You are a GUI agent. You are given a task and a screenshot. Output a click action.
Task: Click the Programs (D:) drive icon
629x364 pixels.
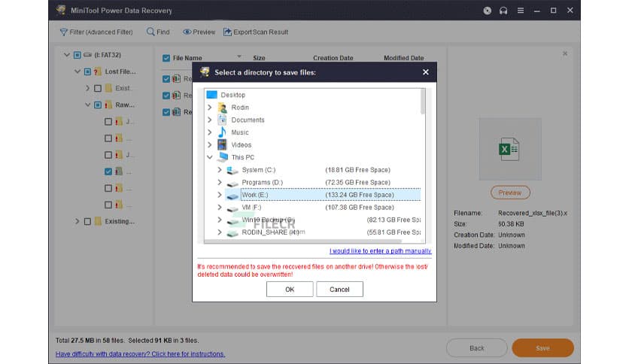(x=232, y=184)
